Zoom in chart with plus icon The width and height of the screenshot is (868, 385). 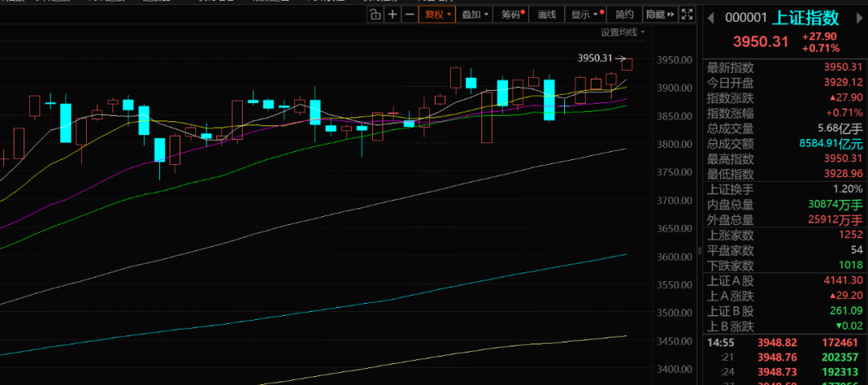click(x=392, y=14)
